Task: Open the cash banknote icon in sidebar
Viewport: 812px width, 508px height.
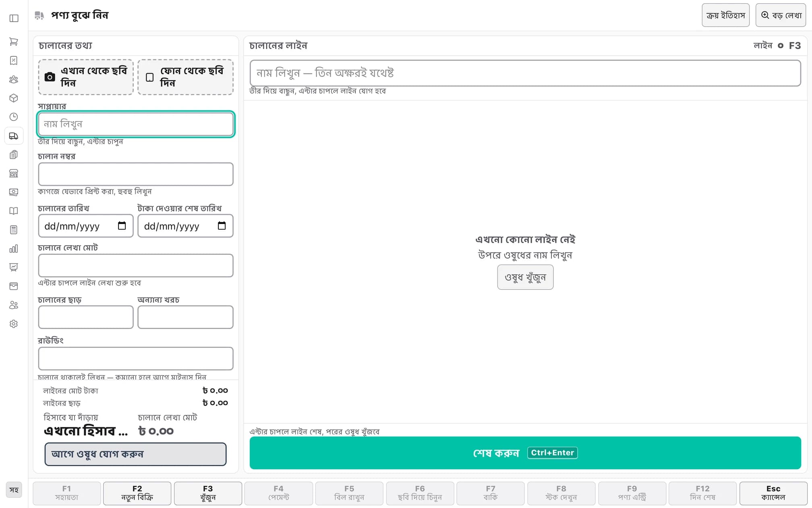Action: pyautogui.click(x=14, y=192)
